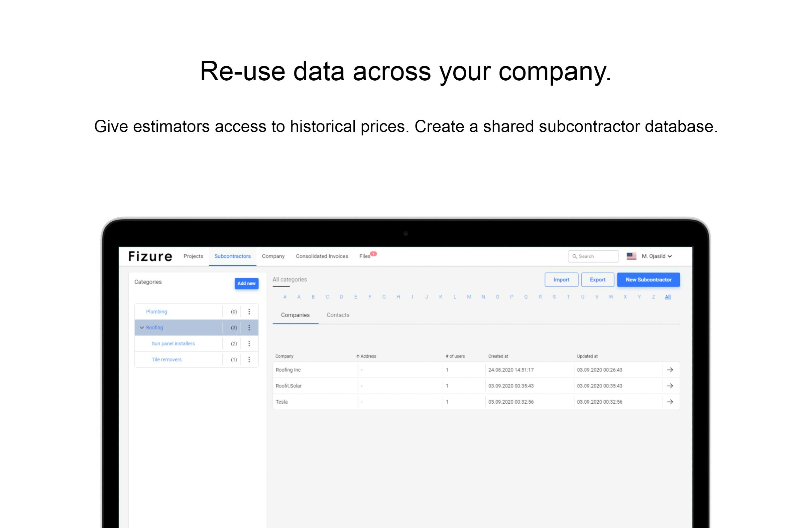Click the US flag language icon
Viewport: 812px width, 528px height.
point(631,256)
